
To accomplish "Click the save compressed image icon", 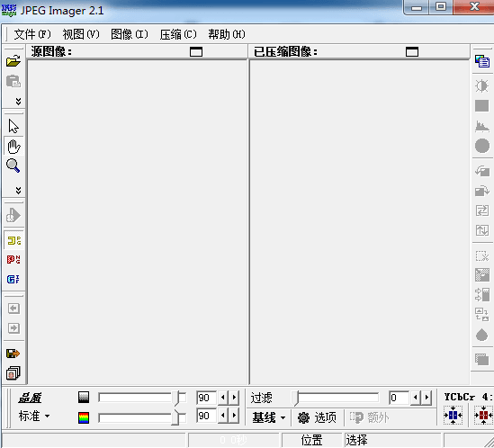I will (x=13, y=354).
